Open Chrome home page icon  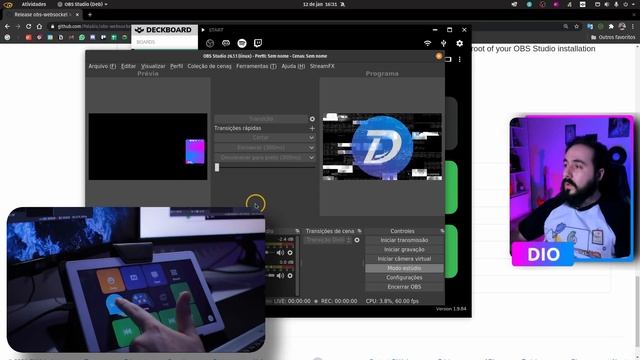39,26
